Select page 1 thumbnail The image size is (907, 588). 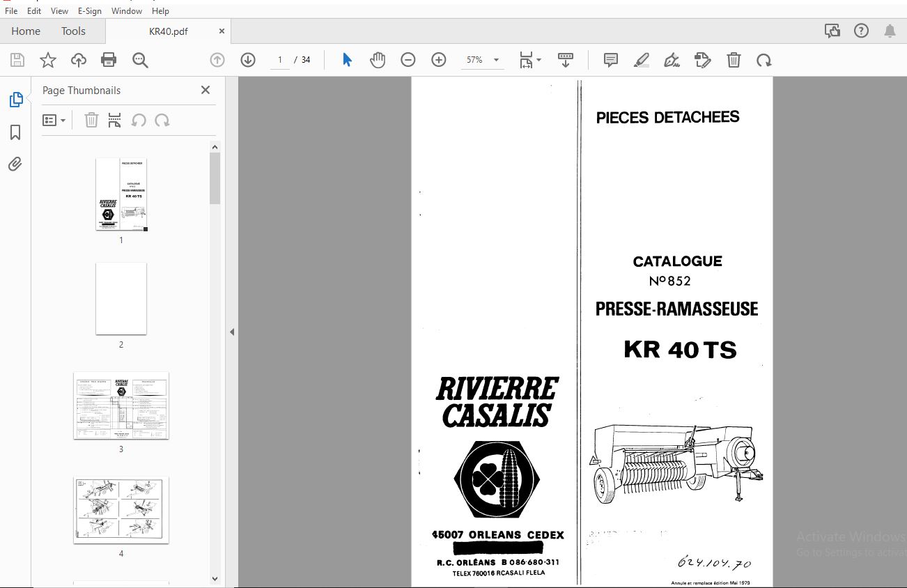click(121, 194)
